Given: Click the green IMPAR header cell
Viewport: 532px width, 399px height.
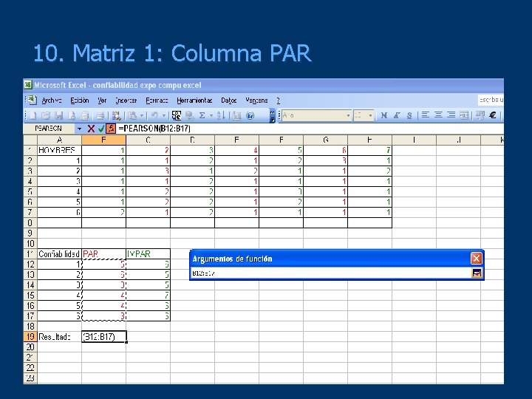Looking at the screenshot, I should pyautogui.click(x=149, y=253).
